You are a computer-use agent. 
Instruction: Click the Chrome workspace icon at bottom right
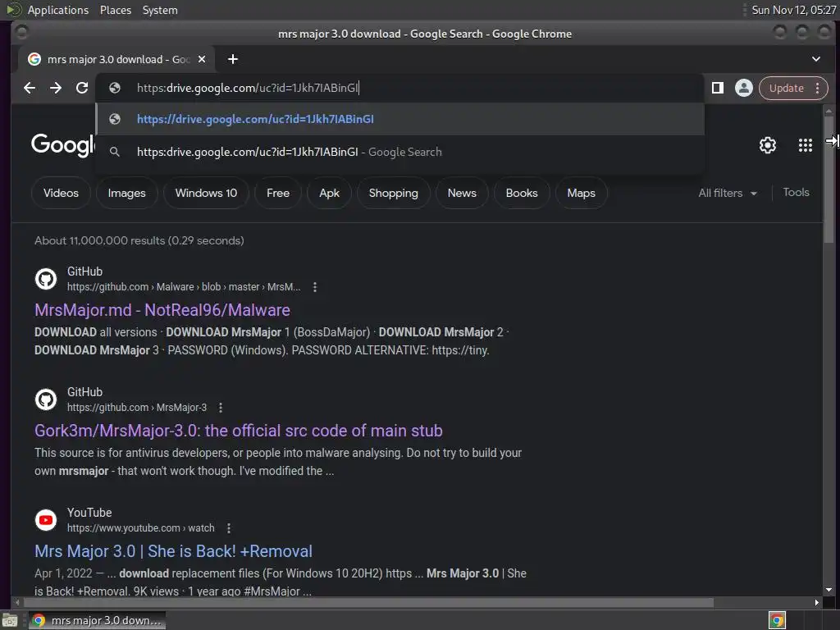pyautogui.click(x=777, y=620)
